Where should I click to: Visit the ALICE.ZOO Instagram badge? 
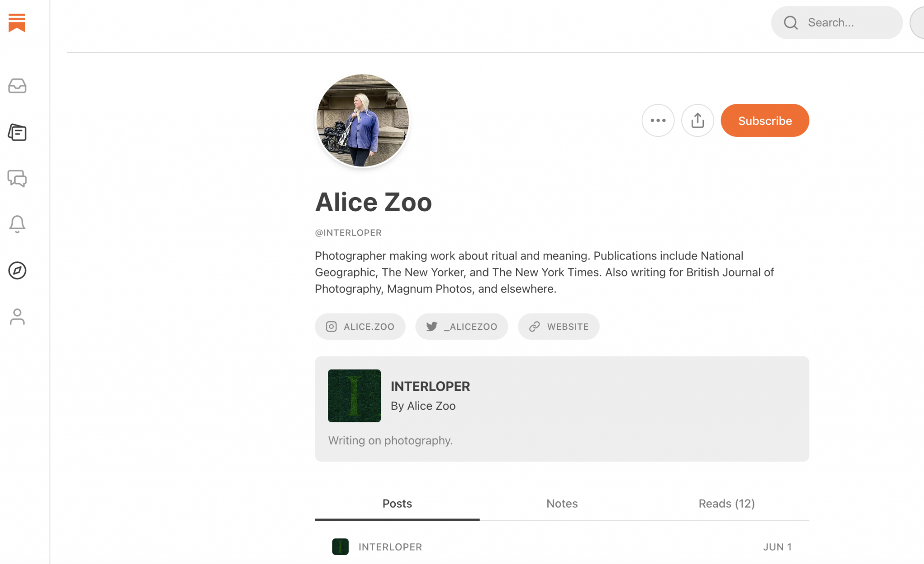[x=360, y=326]
